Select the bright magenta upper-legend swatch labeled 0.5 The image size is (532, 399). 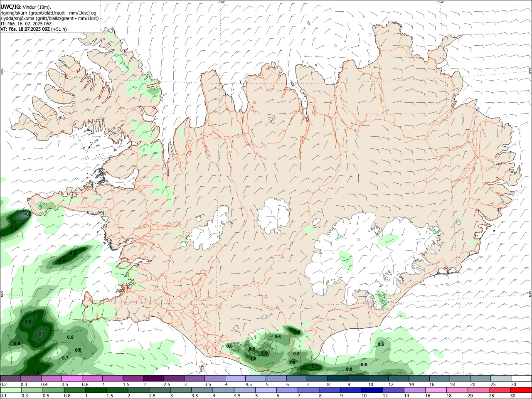coord(71,378)
